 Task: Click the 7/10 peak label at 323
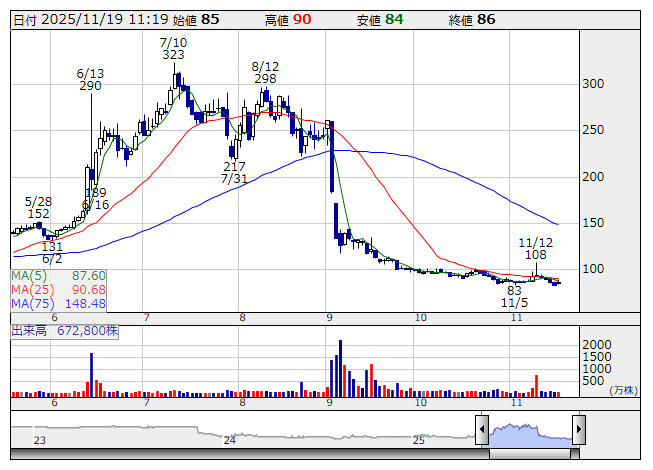(x=173, y=48)
